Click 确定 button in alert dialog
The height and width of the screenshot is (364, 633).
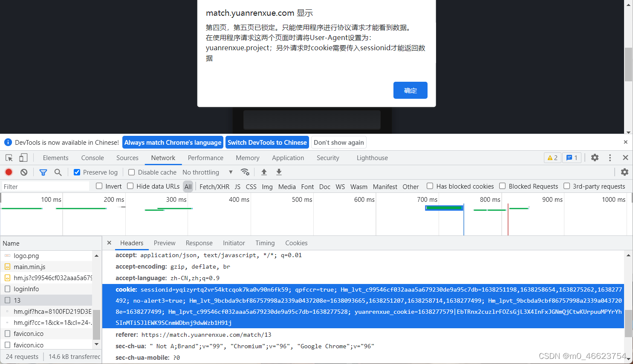point(410,90)
